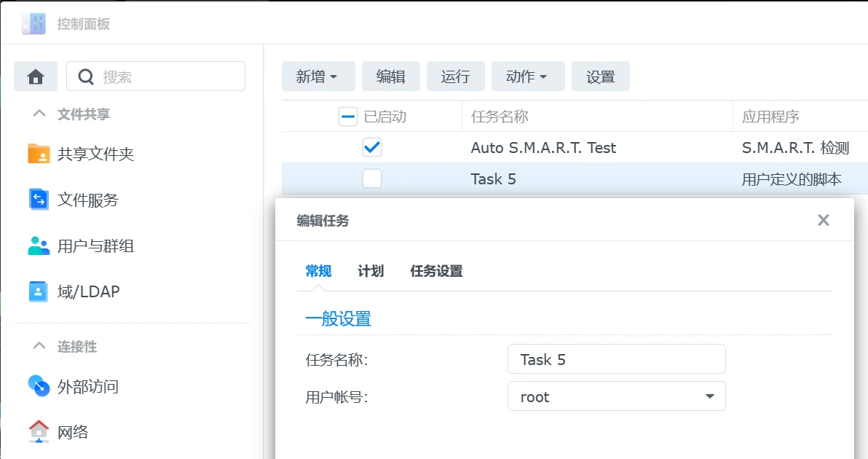Click the search magnifier icon
The image size is (868, 459).
(x=86, y=76)
